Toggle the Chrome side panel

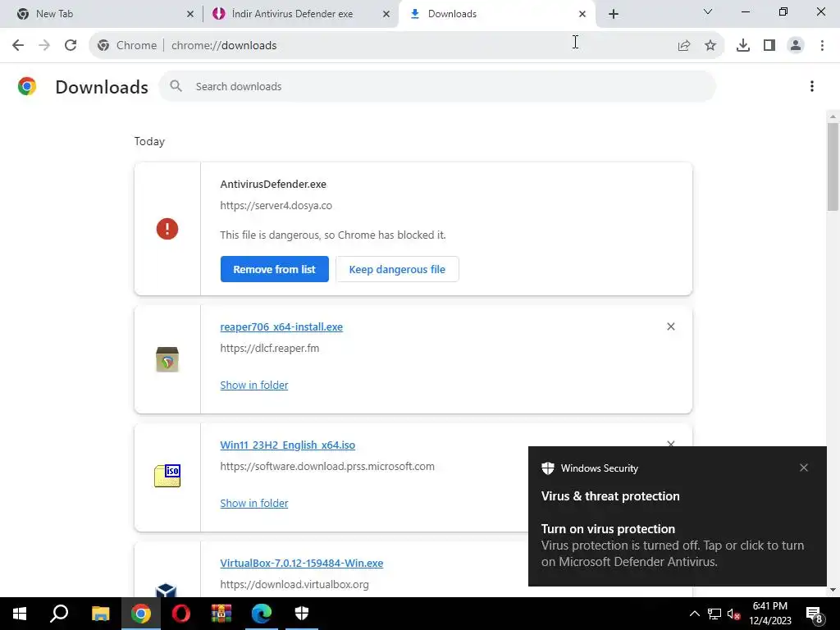tap(769, 46)
